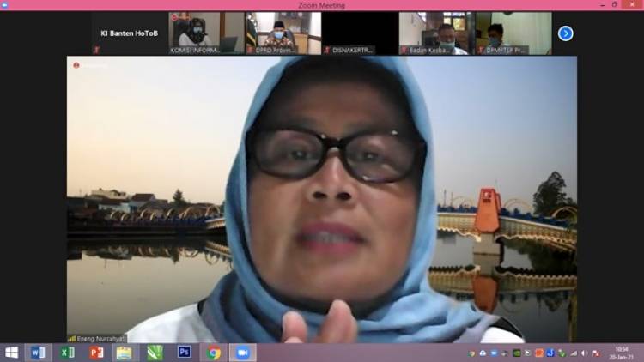Click the cloud sync icon in system tray

pyautogui.click(x=483, y=353)
